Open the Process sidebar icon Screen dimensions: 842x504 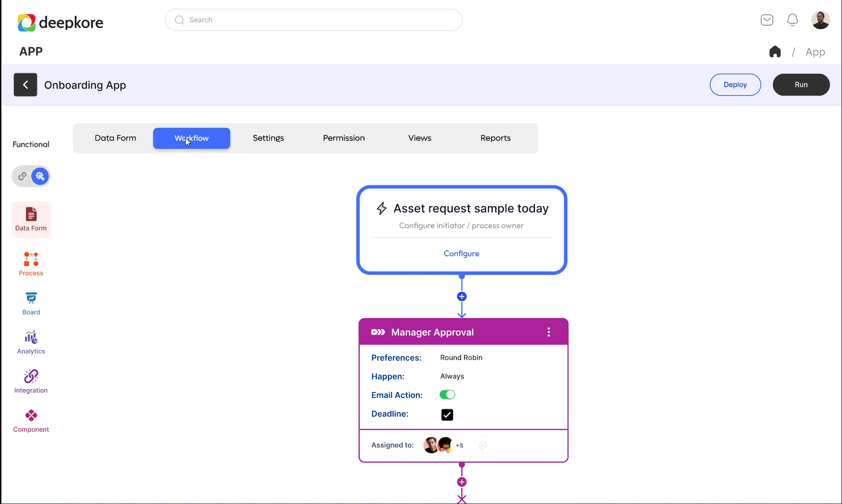click(31, 264)
